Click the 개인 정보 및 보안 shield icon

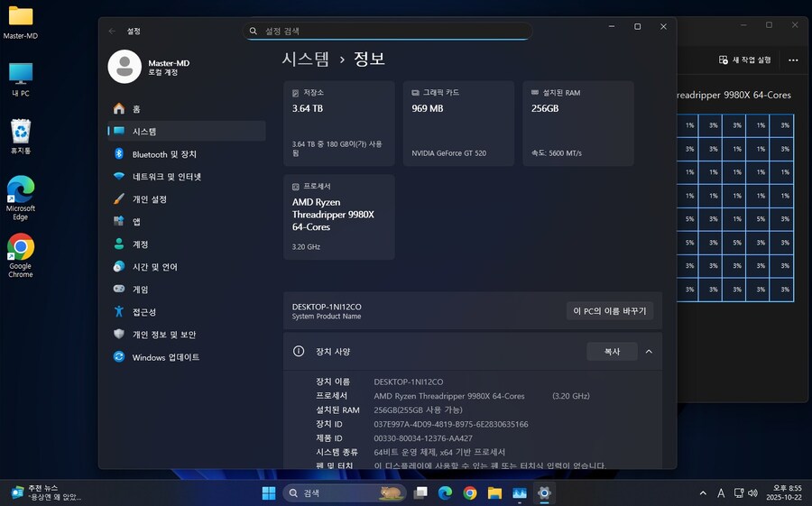[x=119, y=334]
